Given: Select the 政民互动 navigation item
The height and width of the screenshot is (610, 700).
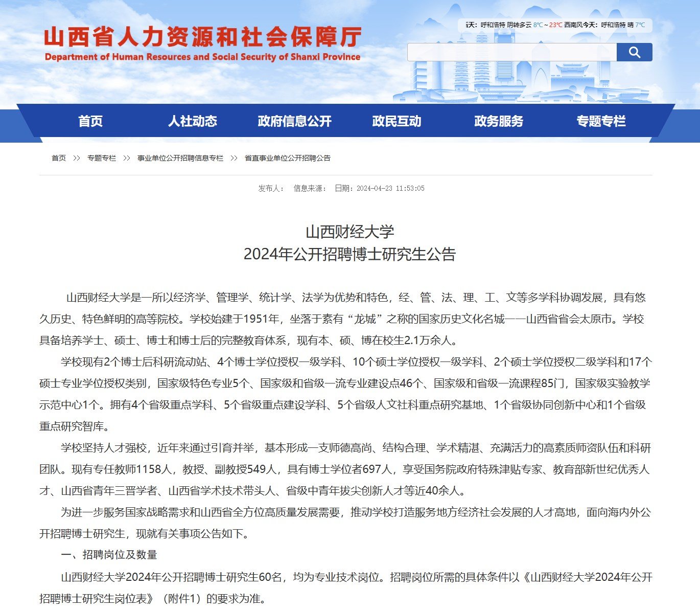Looking at the screenshot, I should coord(397,121).
